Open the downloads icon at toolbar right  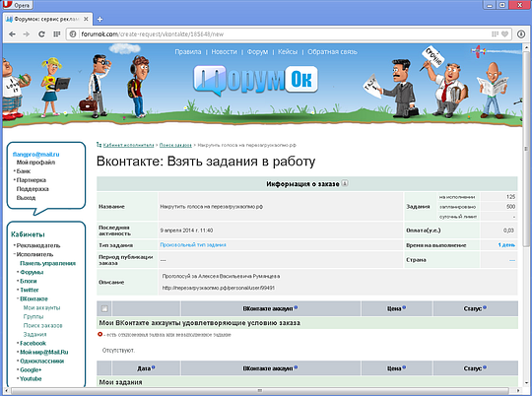point(521,34)
